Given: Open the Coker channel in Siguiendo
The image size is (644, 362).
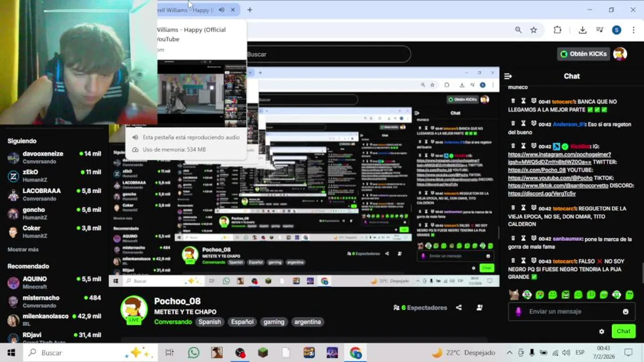Looking at the screenshot, I should pyautogui.click(x=54, y=232).
